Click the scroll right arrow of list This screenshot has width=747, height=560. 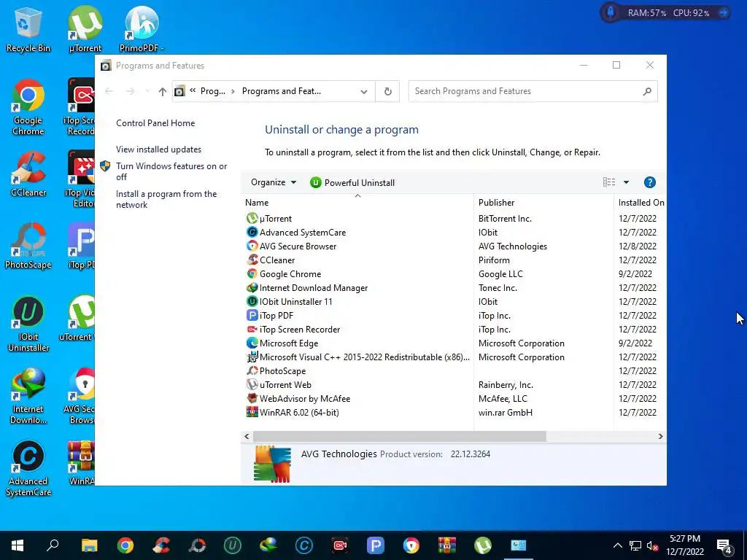(660, 436)
